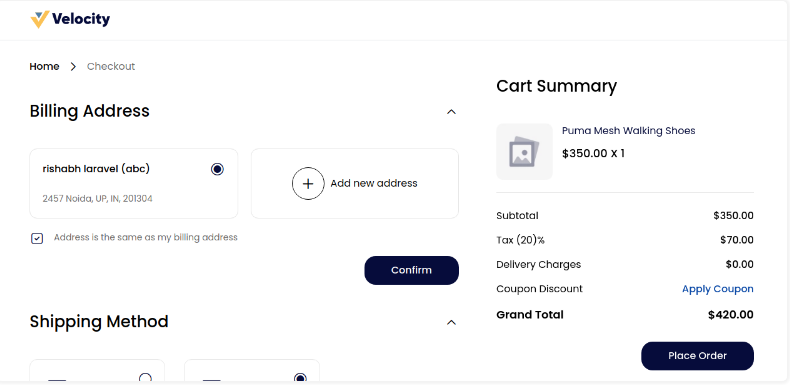
Task: Click the address text '2457 Noida, UP, IN, 201304'
Action: 97,199
